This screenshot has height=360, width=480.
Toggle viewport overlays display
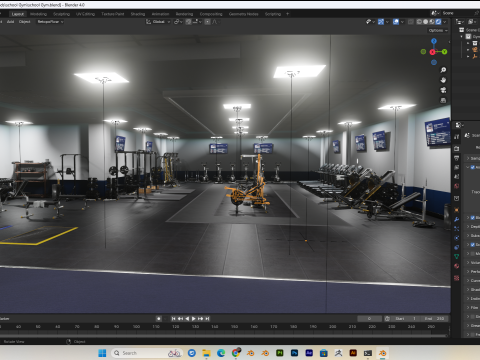[396, 22]
